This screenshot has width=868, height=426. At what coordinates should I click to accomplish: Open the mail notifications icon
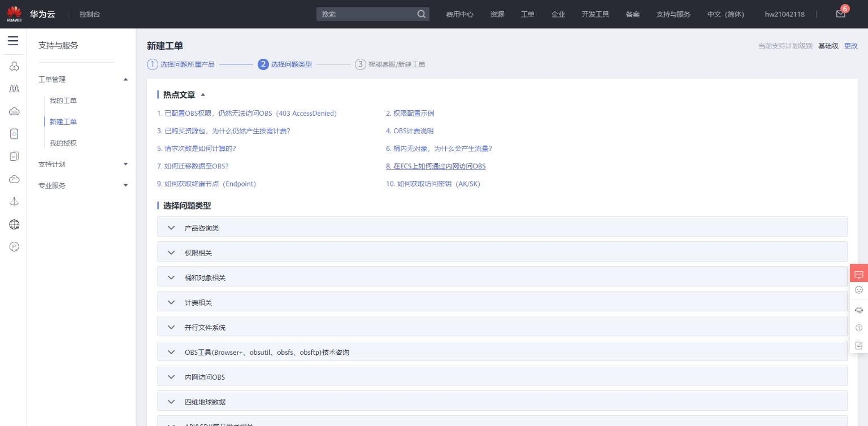[x=841, y=14]
